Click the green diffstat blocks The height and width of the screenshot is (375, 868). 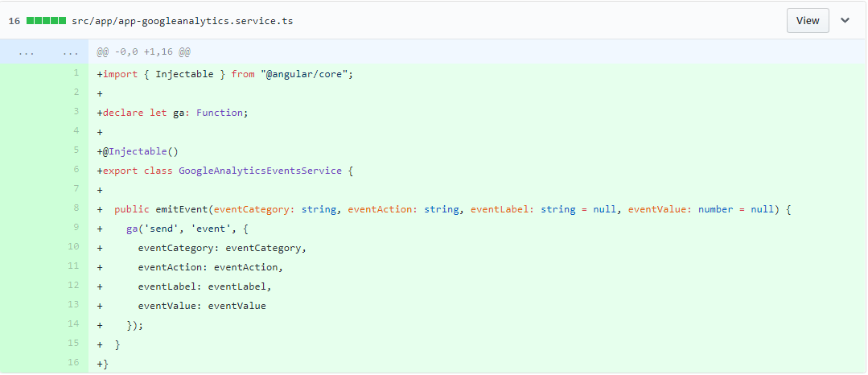click(47, 21)
